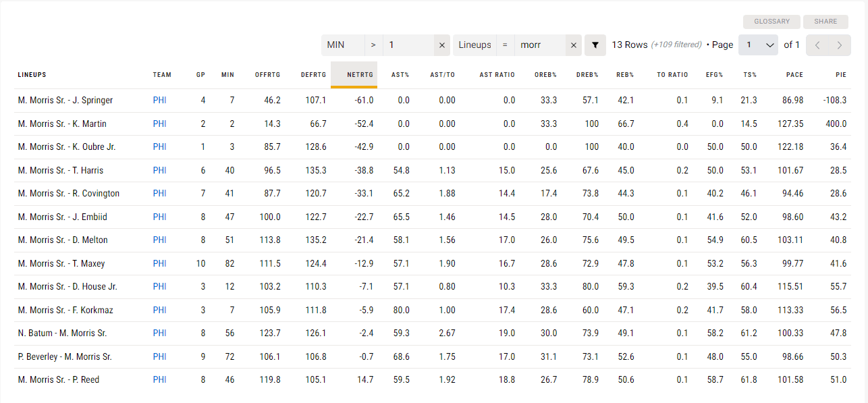Screen dimensions: 868x403
Task: Sort by the OFFRTG column header
Action: (267, 75)
